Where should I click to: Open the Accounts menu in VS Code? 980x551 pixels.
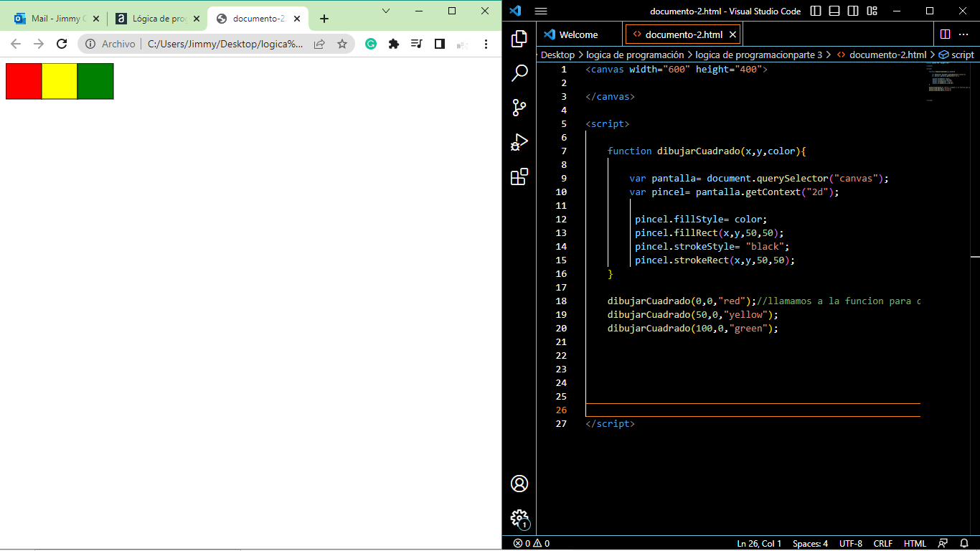[519, 484]
